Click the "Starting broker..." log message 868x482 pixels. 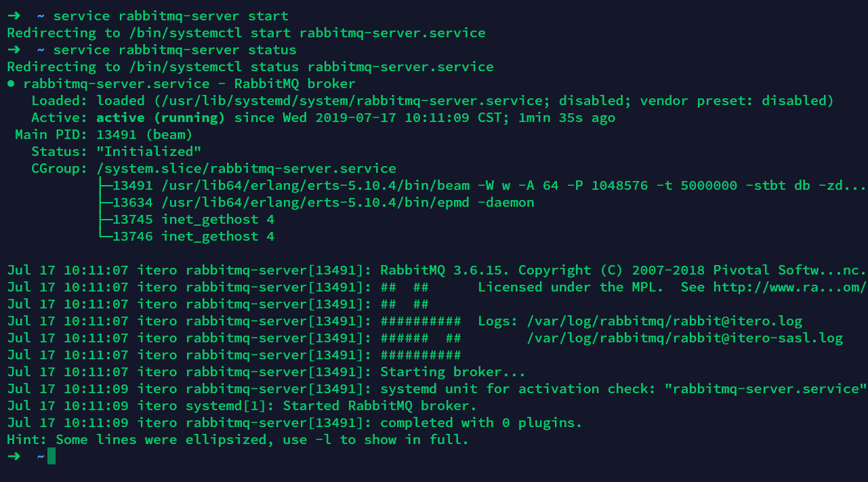click(453, 372)
